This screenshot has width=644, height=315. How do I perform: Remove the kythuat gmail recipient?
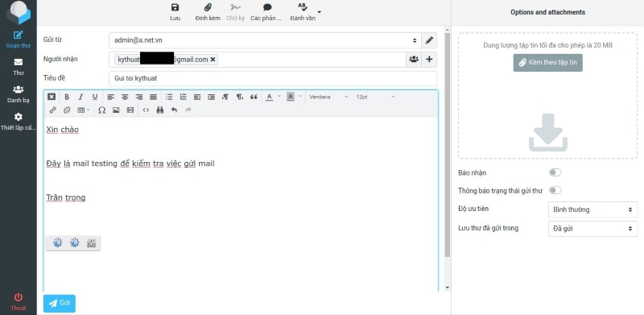pyautogui.click(x=213, y=60)
